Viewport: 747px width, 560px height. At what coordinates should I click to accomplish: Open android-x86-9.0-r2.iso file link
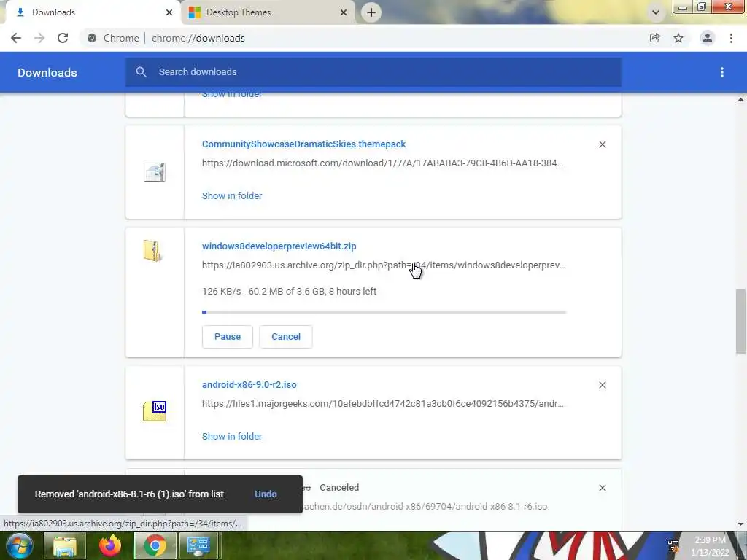pos(249,385)
